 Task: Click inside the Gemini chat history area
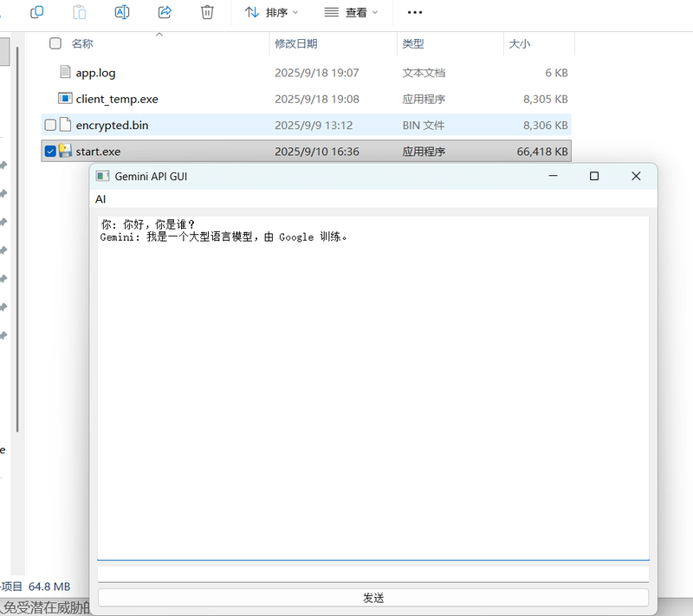click(x=373, y=388)
